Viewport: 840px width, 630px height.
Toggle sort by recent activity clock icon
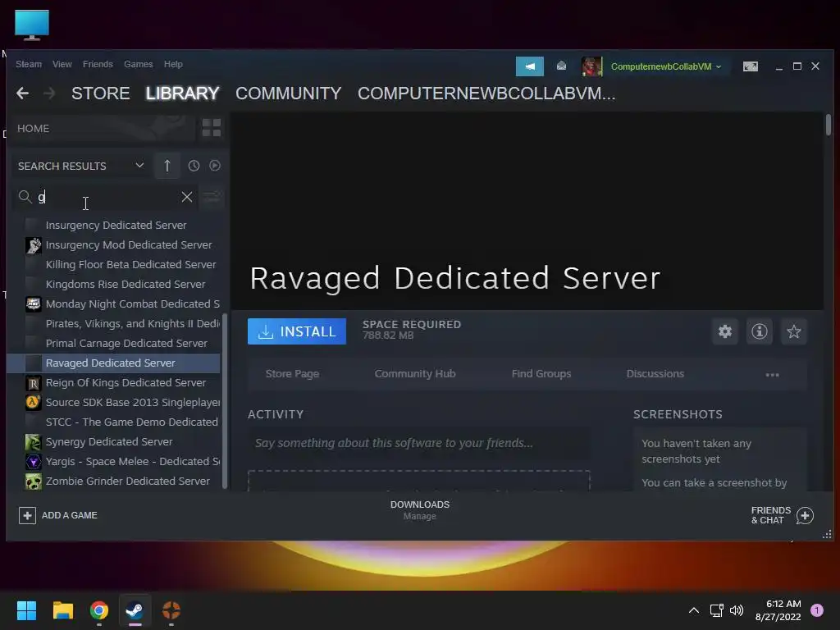coord(194,166)
